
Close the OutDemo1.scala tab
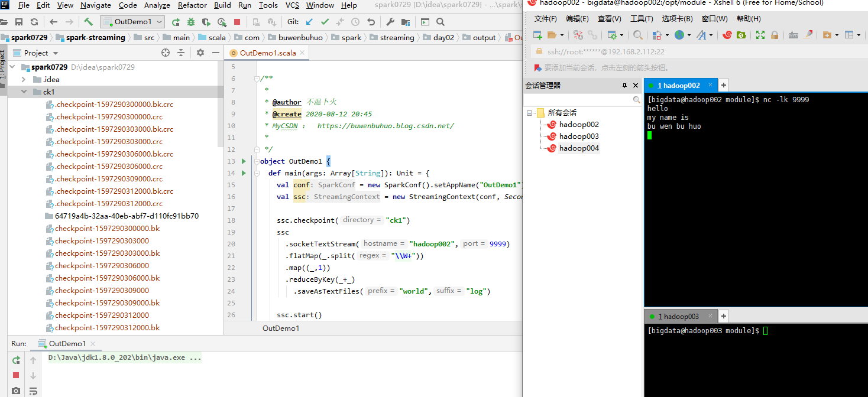click(x=302, y=53)
